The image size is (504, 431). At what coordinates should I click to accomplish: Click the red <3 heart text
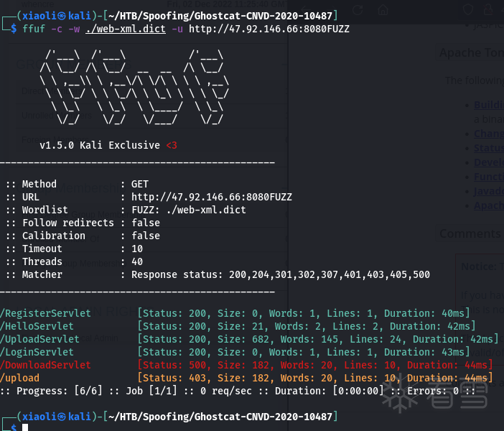[x=171, y=145]
